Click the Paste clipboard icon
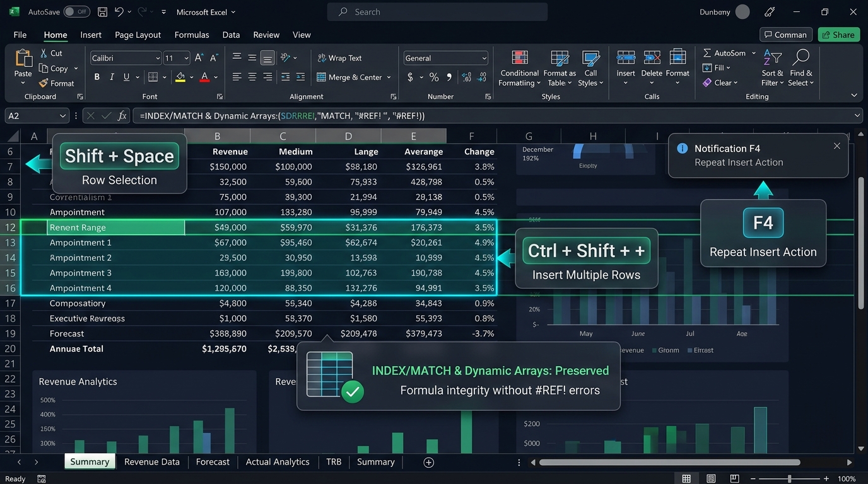Image resolution: width=868 pixels, height=484 pixels. 23,58
